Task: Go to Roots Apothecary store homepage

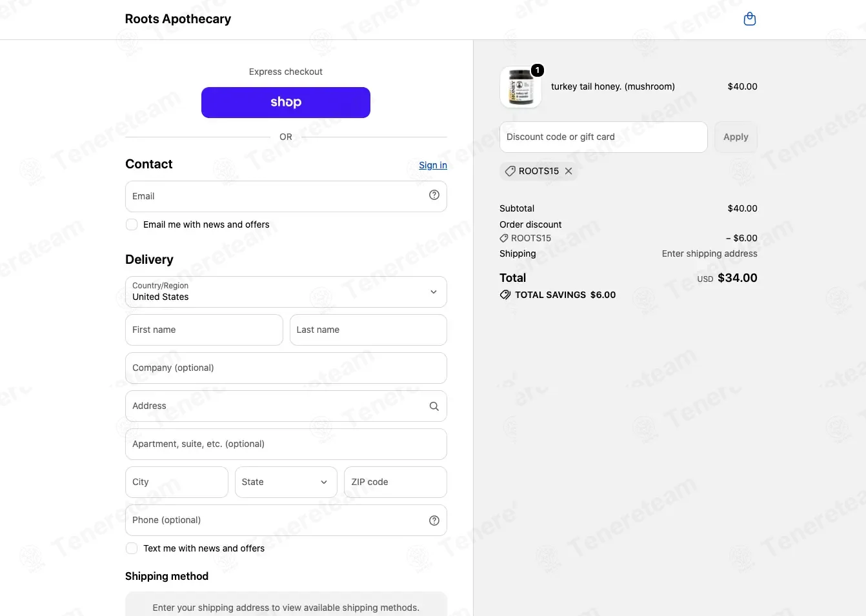Action: [x=178, y=19]
